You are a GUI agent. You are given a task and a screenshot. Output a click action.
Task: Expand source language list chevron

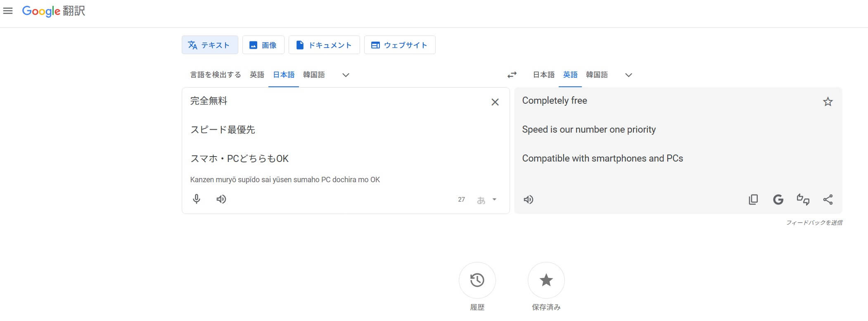click(346, 75)
